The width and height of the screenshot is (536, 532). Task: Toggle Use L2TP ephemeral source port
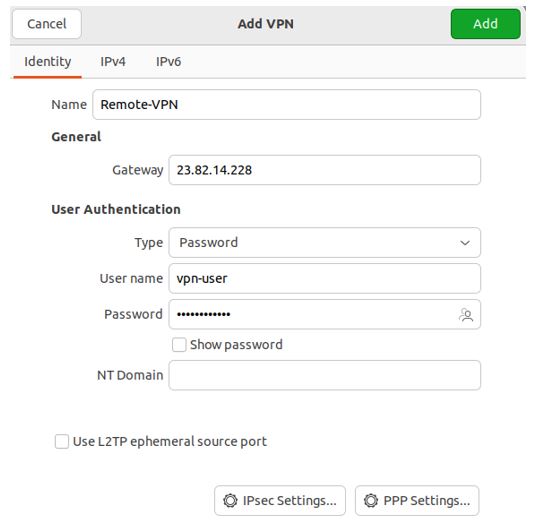[62, 441]
